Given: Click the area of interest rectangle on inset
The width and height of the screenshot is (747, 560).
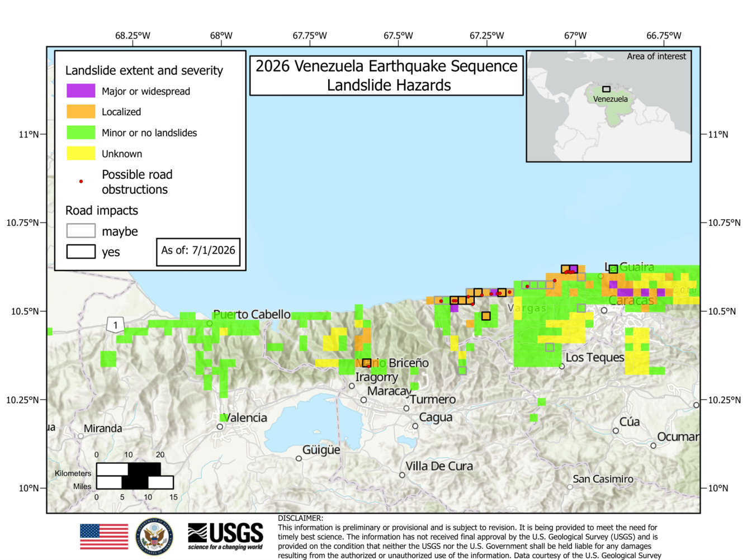Looking at the screenshot, I should click(x=606, y=89).
